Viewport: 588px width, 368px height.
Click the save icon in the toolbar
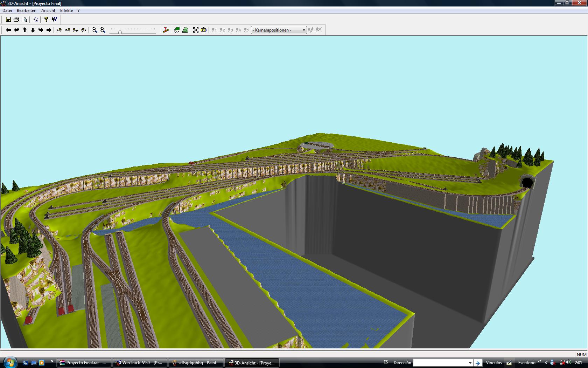[8, 20]
